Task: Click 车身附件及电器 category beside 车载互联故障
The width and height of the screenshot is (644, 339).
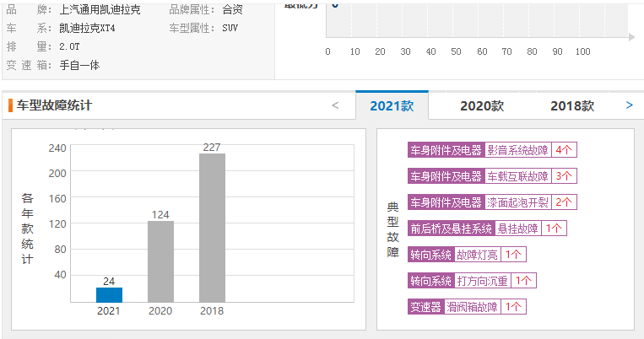Action: (x=446, y=176)
